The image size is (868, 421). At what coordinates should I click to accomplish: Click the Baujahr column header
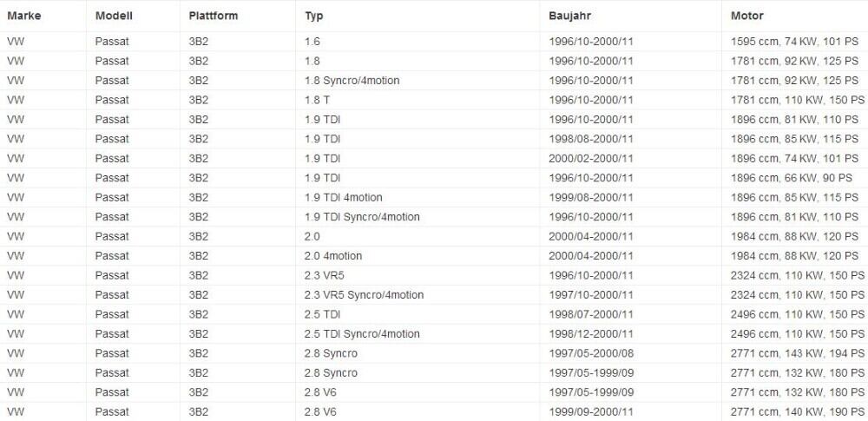pos(569,16)
